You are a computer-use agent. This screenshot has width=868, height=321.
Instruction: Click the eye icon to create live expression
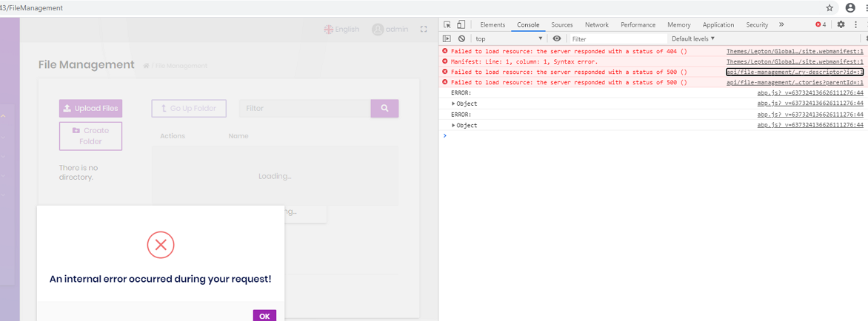[x=557, y=38]
